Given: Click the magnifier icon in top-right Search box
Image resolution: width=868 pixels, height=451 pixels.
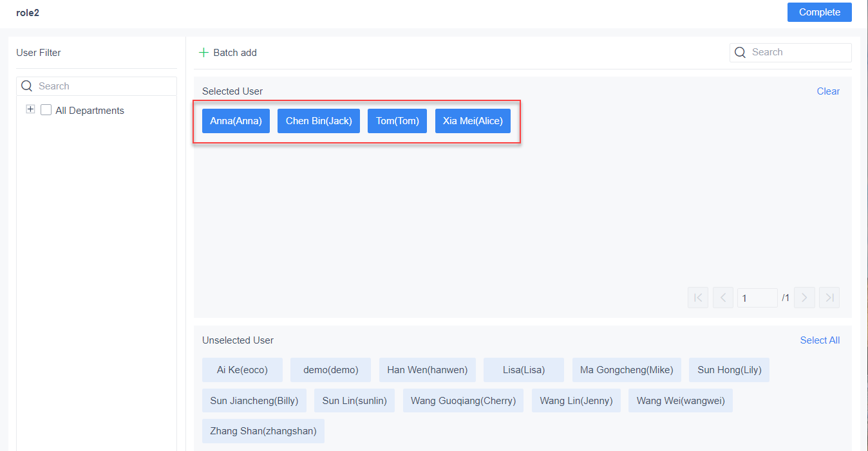Looking at the screenshot, I should (740, 52).
